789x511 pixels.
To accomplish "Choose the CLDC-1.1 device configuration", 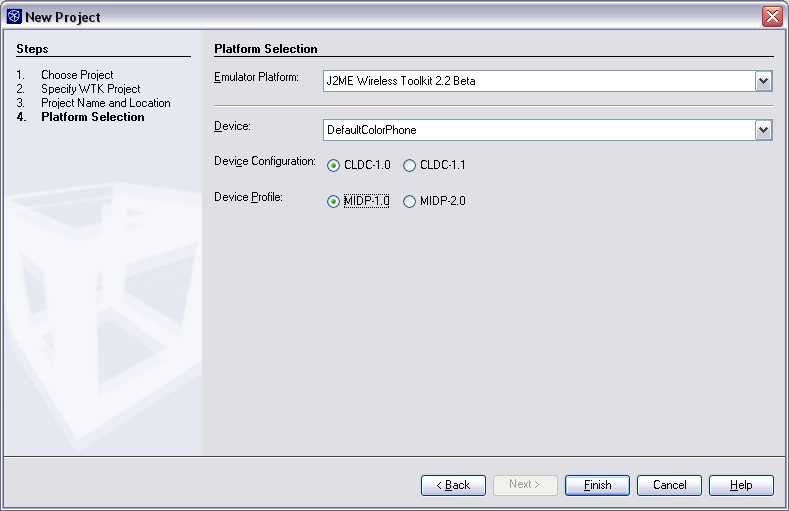I will (409, 166).
